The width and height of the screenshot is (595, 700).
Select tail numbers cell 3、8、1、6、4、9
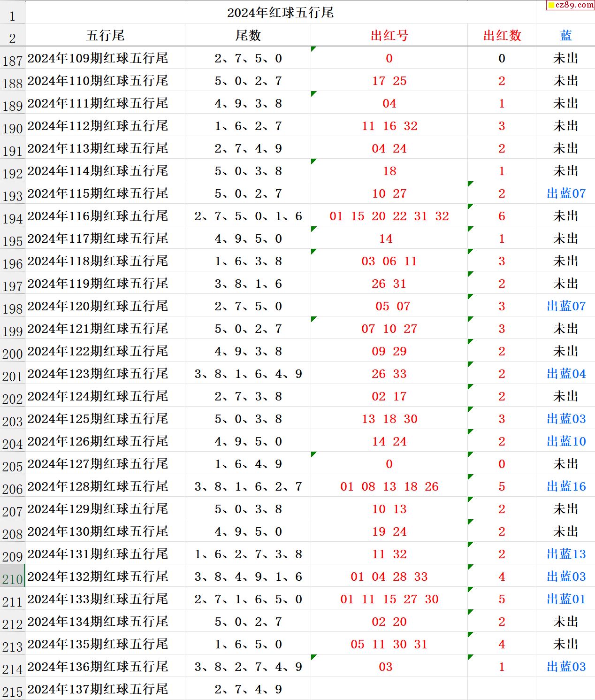[x=248, y=374]
